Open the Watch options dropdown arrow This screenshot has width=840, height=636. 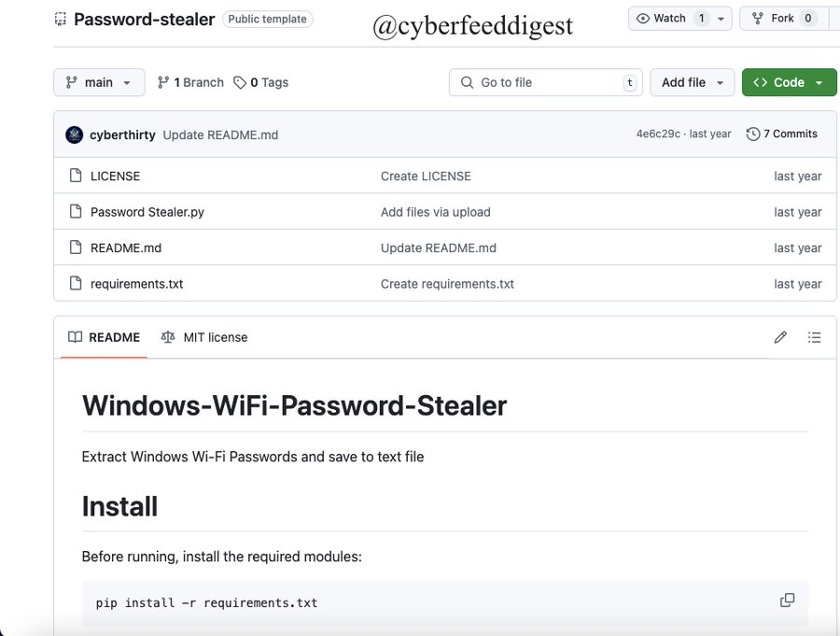[x=721, y=19]
